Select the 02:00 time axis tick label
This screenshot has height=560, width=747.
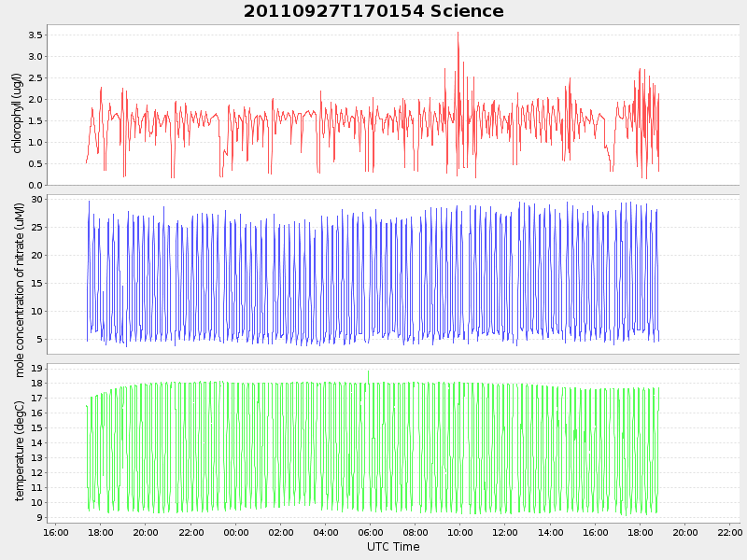pyautogui.click(x=280, y=533)
